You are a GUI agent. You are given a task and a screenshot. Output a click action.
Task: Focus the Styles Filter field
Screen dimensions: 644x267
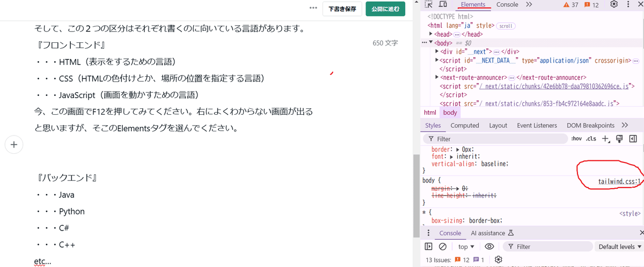point(494,139)
